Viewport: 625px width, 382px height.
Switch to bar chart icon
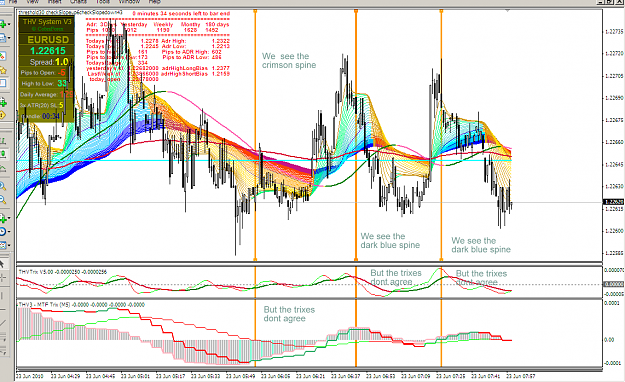coord(3,141)
